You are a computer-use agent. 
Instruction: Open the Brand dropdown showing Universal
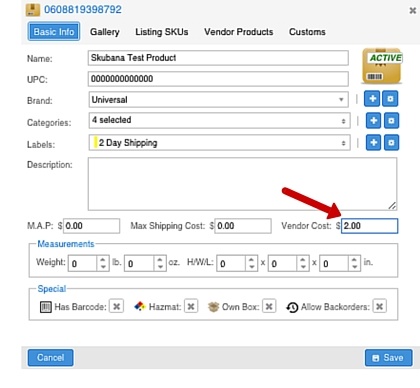point(219,100)
